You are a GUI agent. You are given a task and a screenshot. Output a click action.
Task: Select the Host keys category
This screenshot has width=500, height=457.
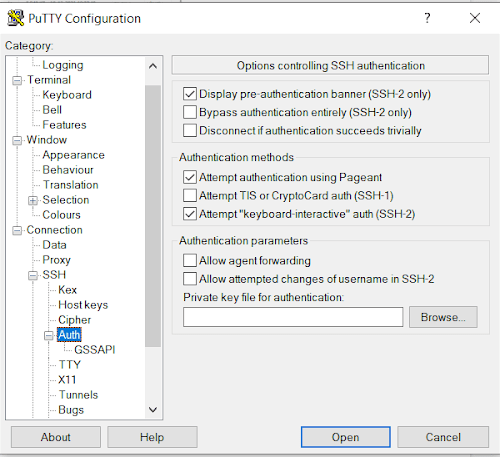[83, 305]
